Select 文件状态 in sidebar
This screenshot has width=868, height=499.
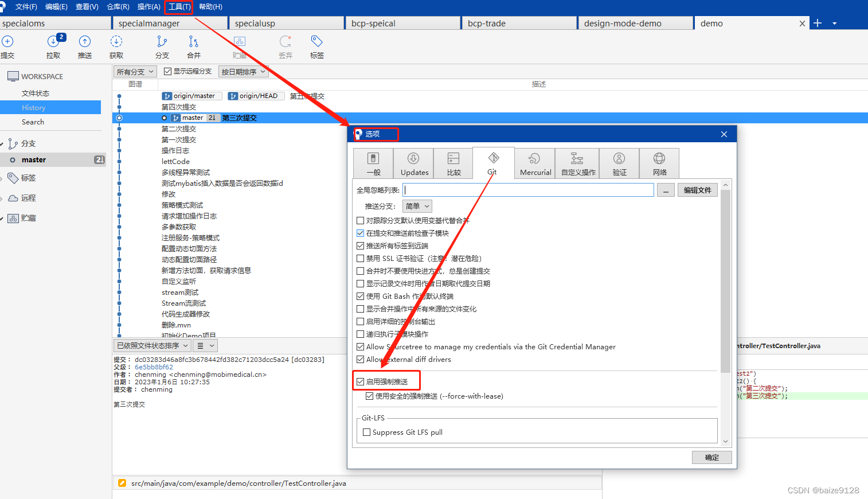click(36, 93)
